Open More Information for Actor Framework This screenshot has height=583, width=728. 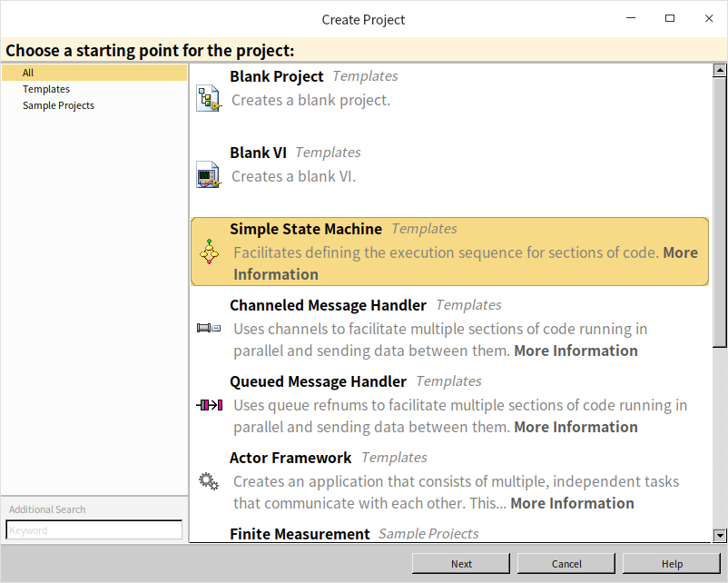572,503
